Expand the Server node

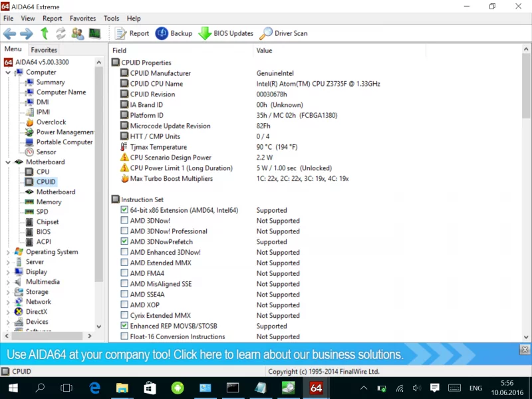pos(8,262)
